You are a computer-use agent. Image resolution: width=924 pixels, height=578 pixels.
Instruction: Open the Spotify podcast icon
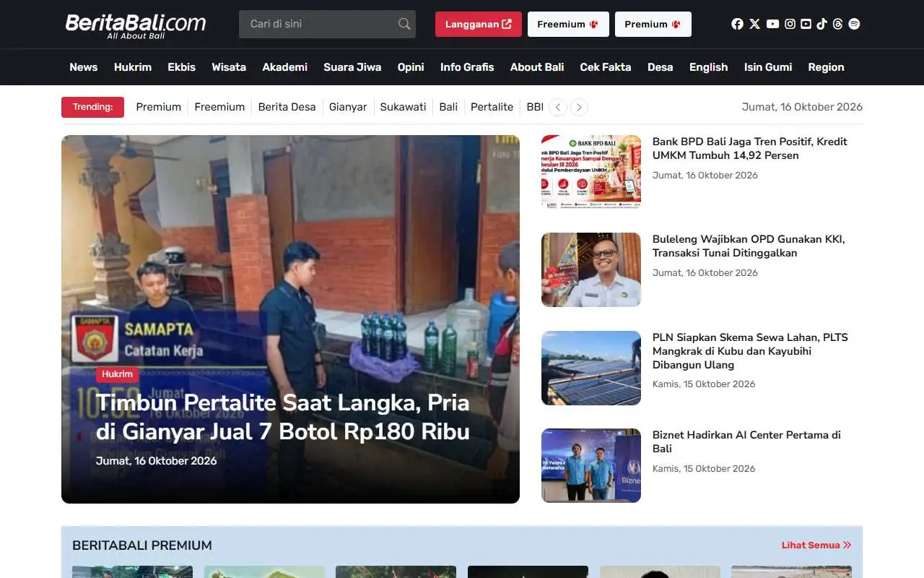(x=854, y=24)
